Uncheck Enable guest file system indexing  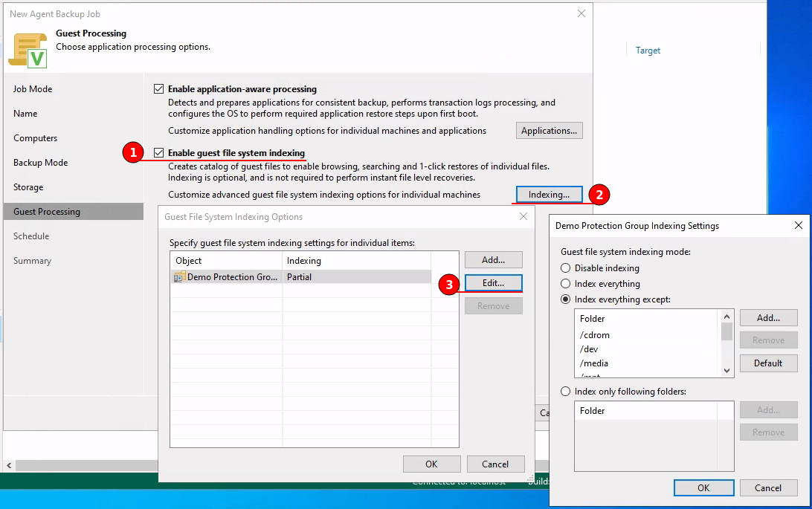pyautogui.click(x=158, y=153)
